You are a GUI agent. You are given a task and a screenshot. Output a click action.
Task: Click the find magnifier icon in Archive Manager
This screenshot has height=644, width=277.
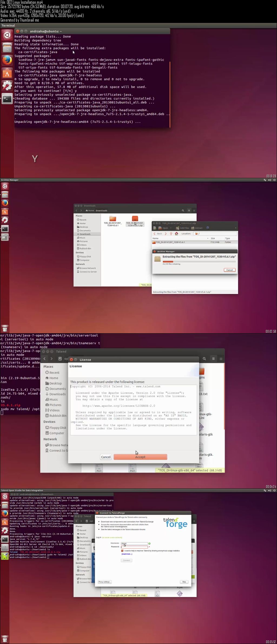click(x=208, y=228)
